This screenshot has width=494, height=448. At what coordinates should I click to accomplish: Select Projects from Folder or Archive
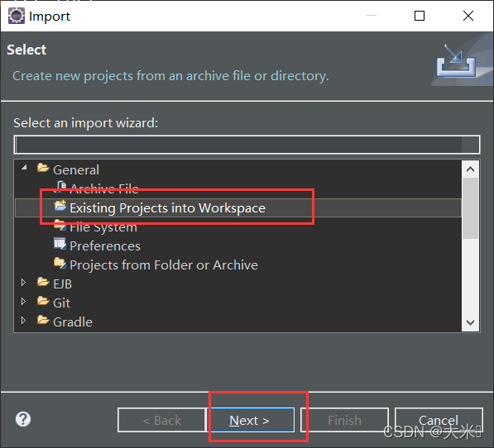164,265
